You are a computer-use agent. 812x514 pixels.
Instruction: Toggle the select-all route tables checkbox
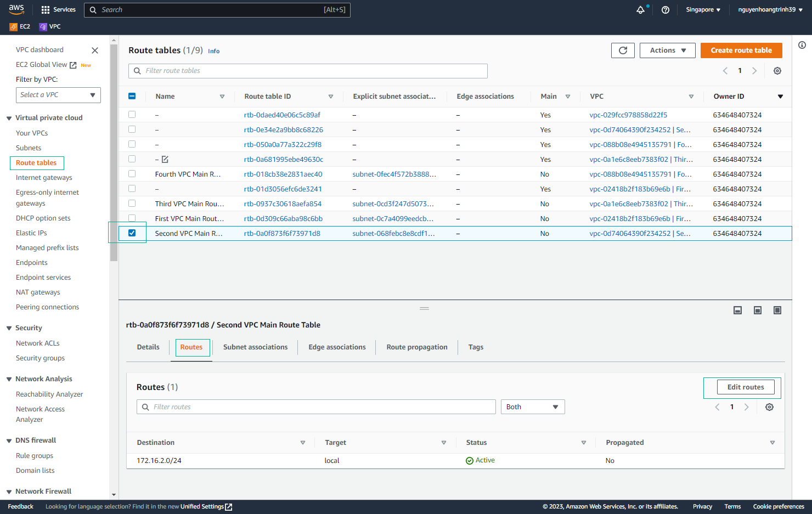(132, 96)
